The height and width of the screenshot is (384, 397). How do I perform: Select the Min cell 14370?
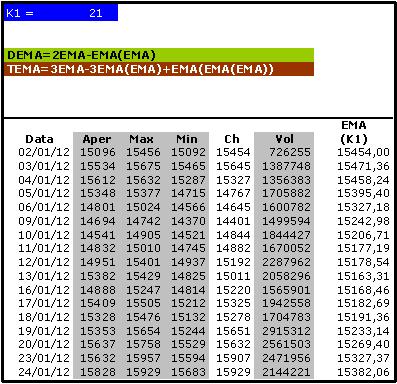coord(188,221)
